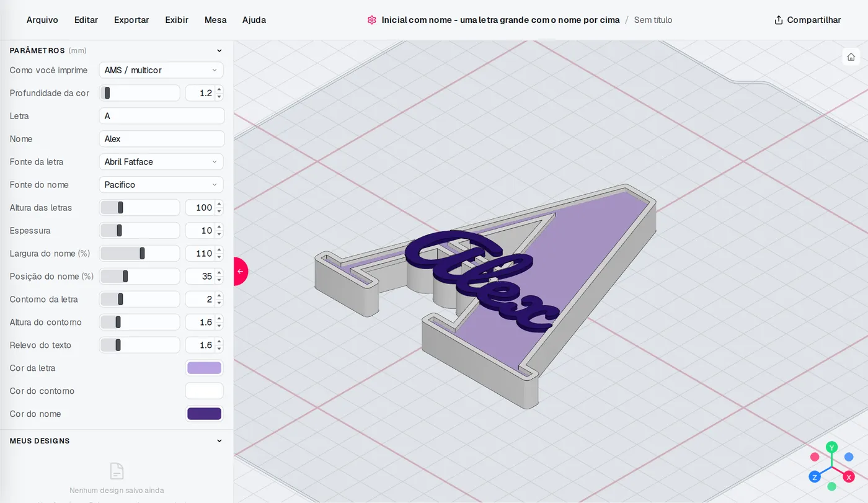Open the Mesa menu
Screen dimensions: 868x503
215,20
